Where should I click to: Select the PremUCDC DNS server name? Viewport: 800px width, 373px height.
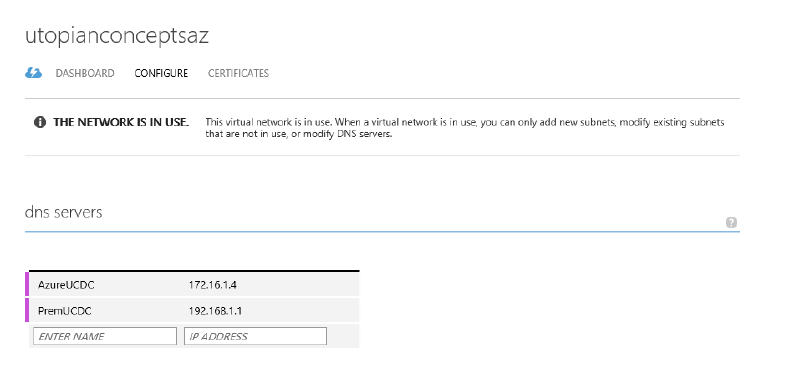(x=65, y=311)
